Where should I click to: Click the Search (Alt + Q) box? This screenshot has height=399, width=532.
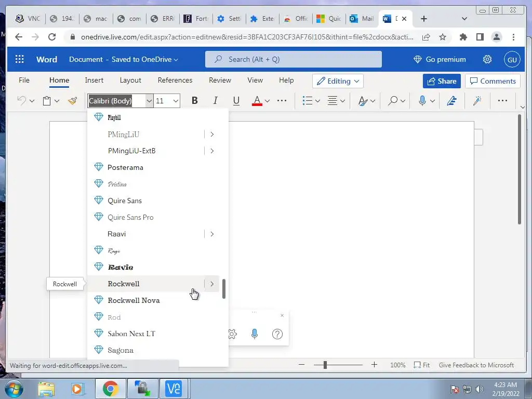click(x=293, y=59)
